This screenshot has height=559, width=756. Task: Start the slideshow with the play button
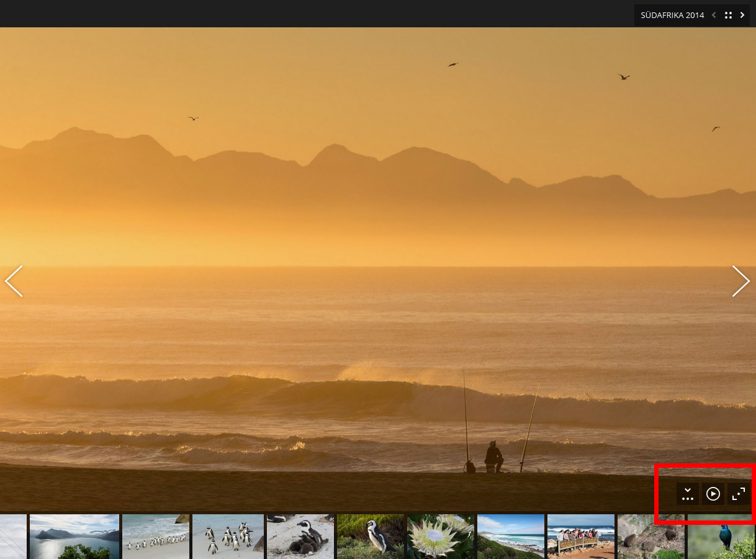713,494
